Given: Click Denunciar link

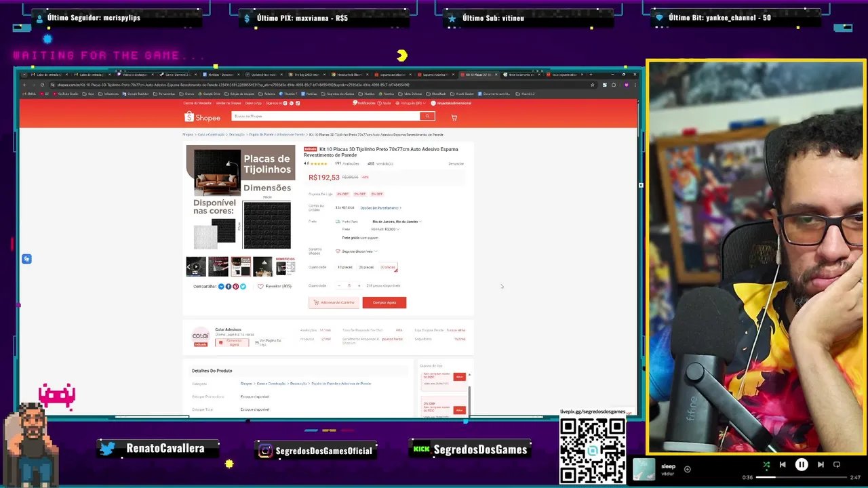Looking at the screenshot, I should 456,163.
